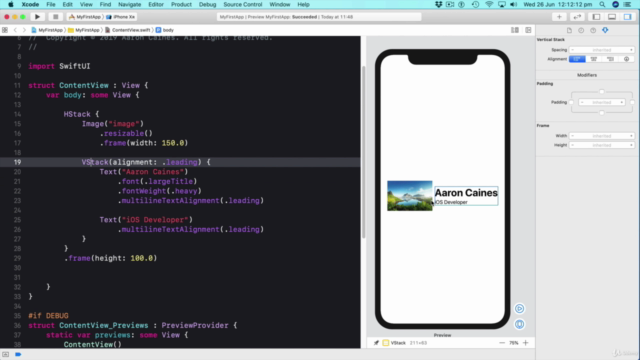The width and height of the screenshot is (640, 360).
Task: Open the Library with the plus button
Action: tap(559, 17)
